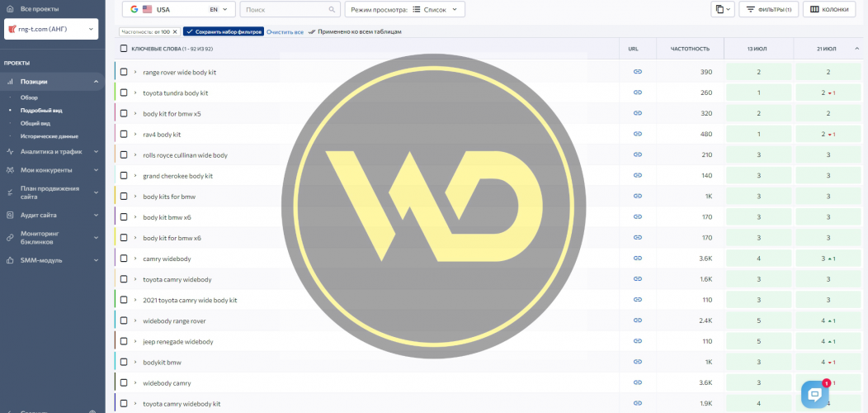Remove the Частотность от 100 filter chip
The height and width of the screenshot is (413, 868).
click(175, 31)
